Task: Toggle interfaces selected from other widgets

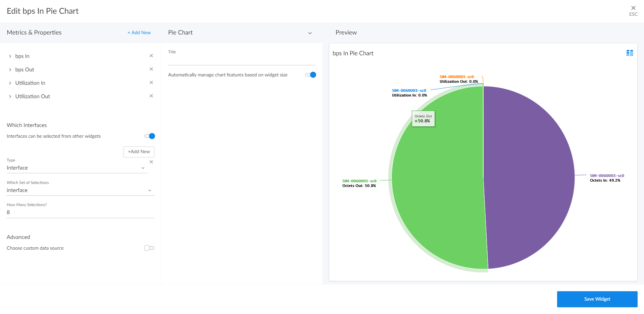Action: coord(150,136)
